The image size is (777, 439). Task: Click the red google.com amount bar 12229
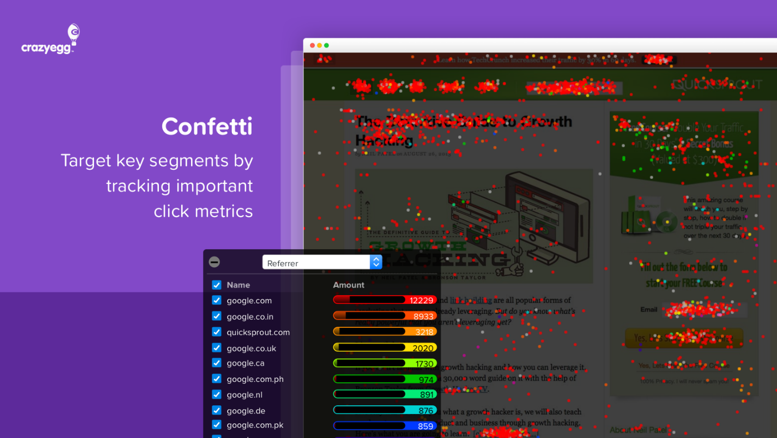pyautogui.click(x=385, y=300)
